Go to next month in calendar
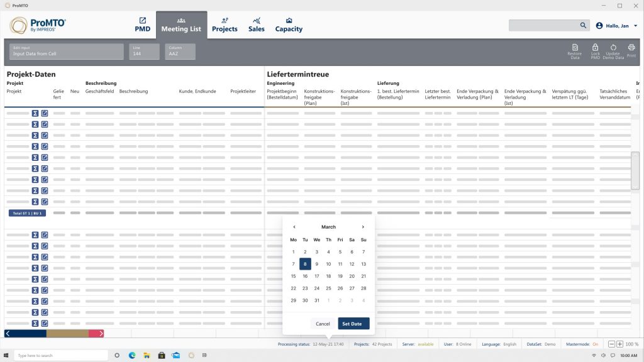 pos(363,227)
